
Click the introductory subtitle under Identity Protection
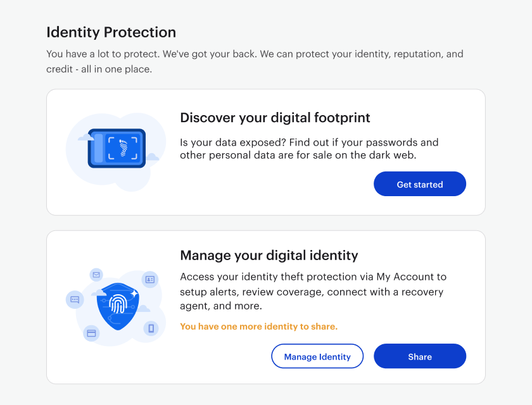coord(255,61)
